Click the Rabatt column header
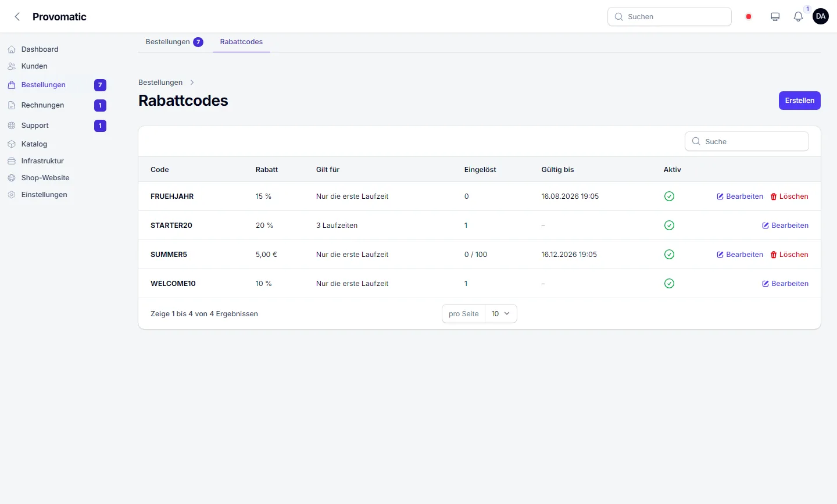 tap(267, 170)
